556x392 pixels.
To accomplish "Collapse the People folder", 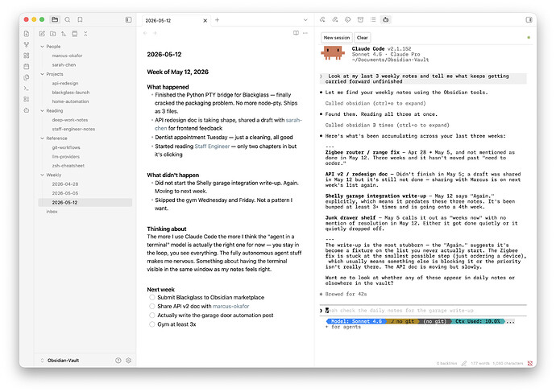I will (42, 47).
